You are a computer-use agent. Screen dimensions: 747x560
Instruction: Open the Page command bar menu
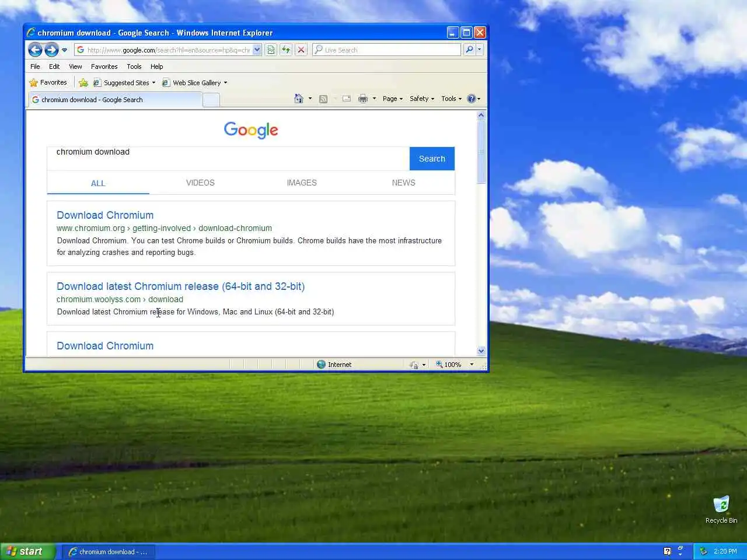click(393, 99)
